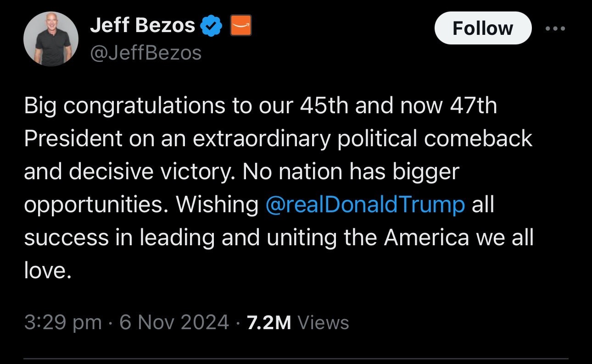This screenshot has height=364, width=592.
Task: Open the three-dot more options menu
Action: pyautogui.click(x=556, y=28)
